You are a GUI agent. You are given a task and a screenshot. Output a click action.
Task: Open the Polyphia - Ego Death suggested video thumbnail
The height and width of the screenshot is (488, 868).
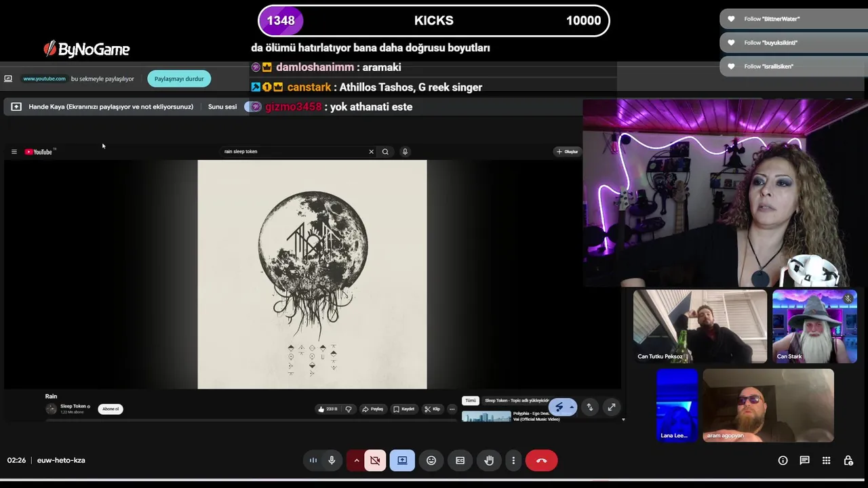point(486,416)
